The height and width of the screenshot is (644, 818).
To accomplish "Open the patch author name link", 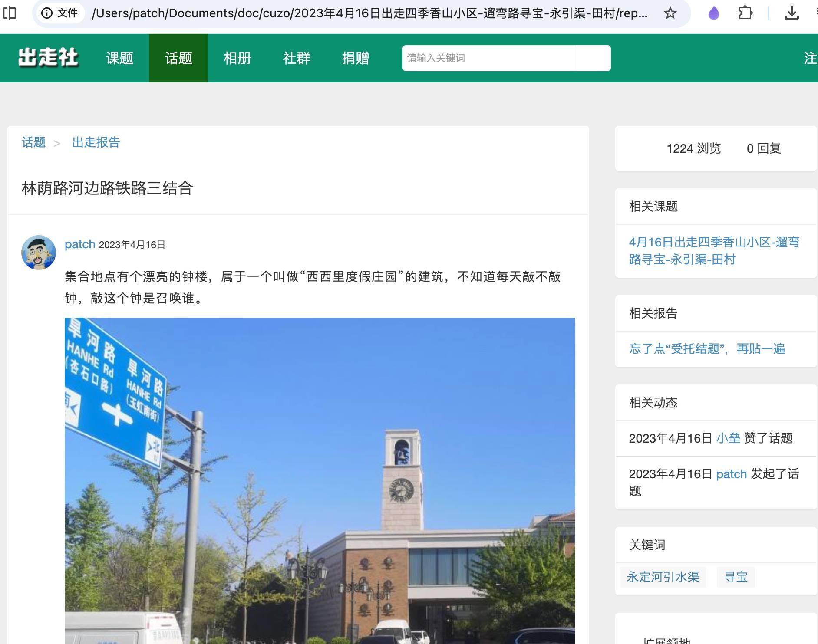I will coord(80,244).
